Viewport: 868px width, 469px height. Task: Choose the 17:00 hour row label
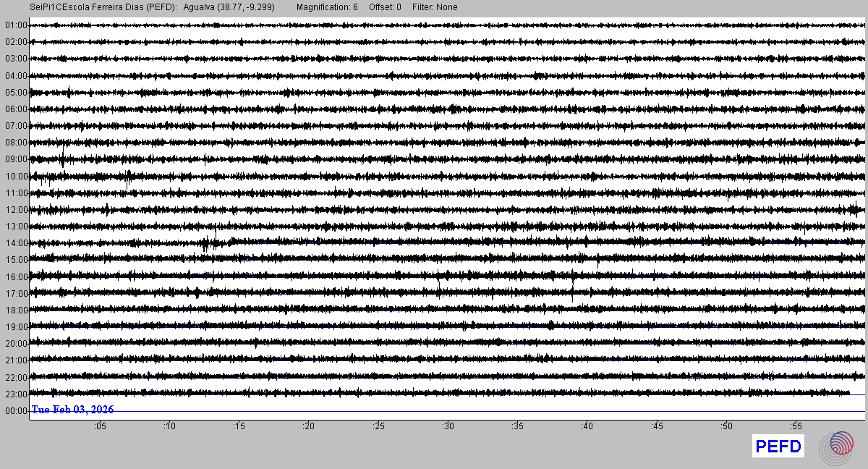15,294
